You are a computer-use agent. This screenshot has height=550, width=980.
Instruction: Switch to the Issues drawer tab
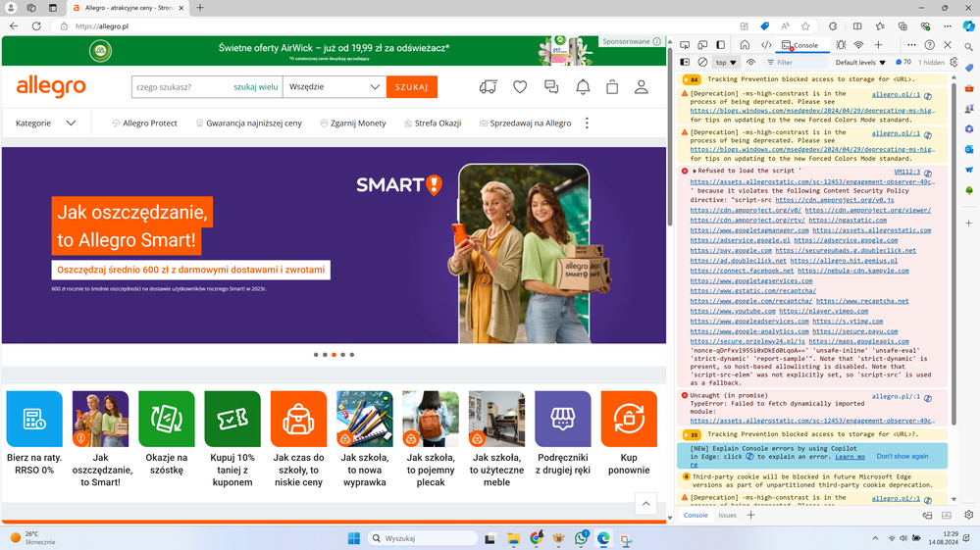pyautogui.click(x=727, y=515)
